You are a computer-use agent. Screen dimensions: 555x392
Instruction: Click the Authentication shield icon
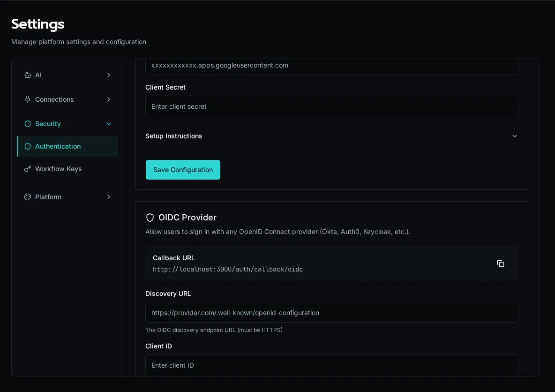coord(28,146)
